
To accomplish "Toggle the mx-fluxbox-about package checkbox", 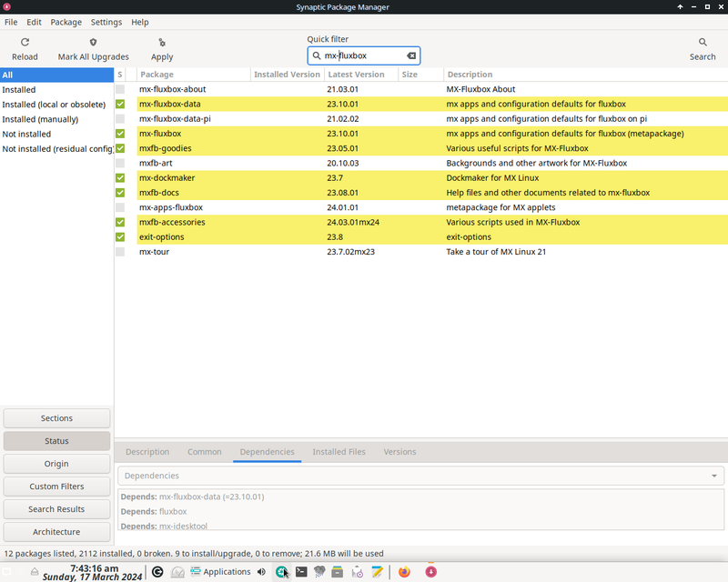I will [x=120, y=89].
